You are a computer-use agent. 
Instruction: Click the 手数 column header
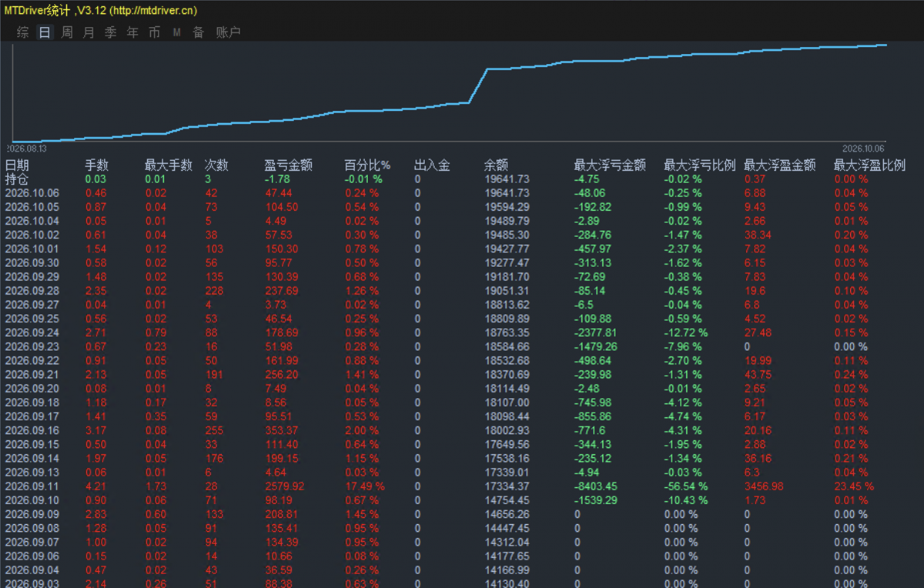coord(96,165)
